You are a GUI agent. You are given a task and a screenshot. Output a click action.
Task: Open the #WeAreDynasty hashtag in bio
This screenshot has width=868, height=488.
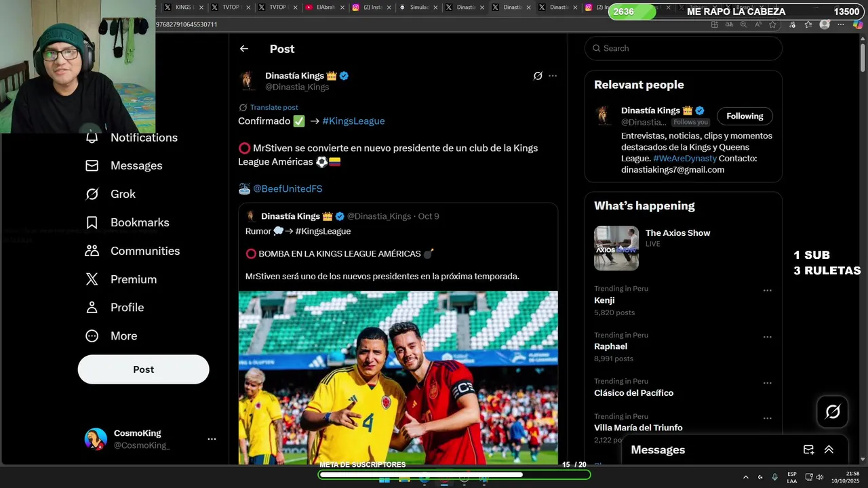click(685, 158)
